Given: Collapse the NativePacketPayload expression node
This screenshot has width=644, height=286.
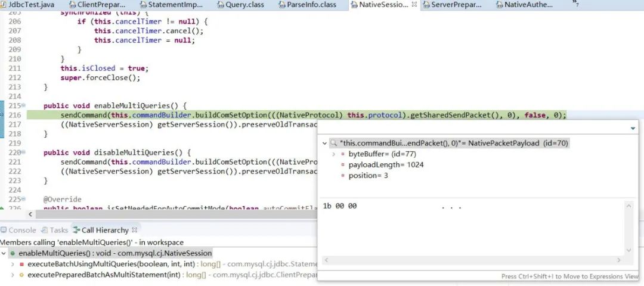Looking at the screenshot, I should tap(324, 144).
